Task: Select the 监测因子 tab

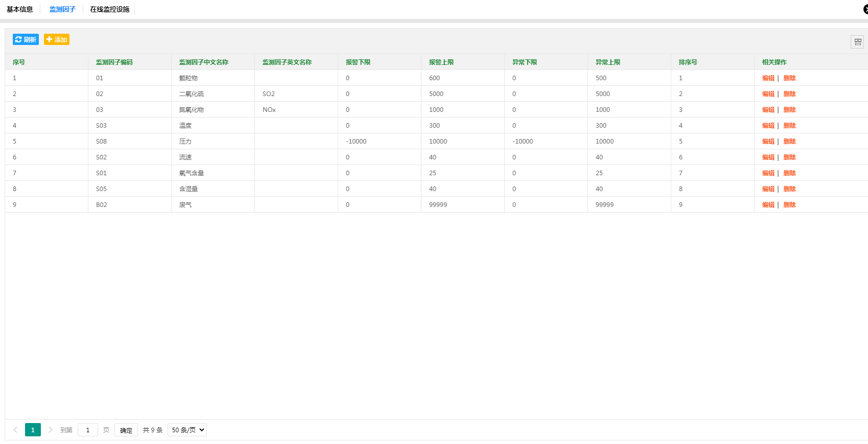Action: point(62,9)
